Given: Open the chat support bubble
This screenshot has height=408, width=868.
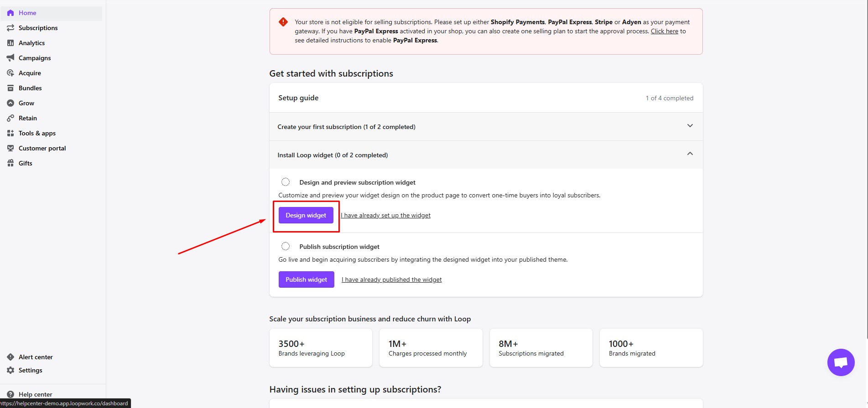Looking at the screenshot, I should [840, 362].
